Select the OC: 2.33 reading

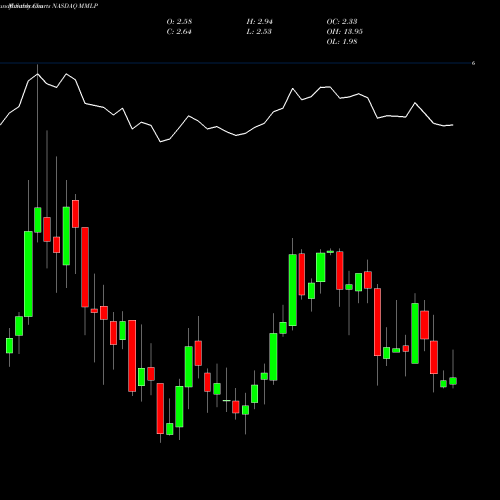[342, 21]
